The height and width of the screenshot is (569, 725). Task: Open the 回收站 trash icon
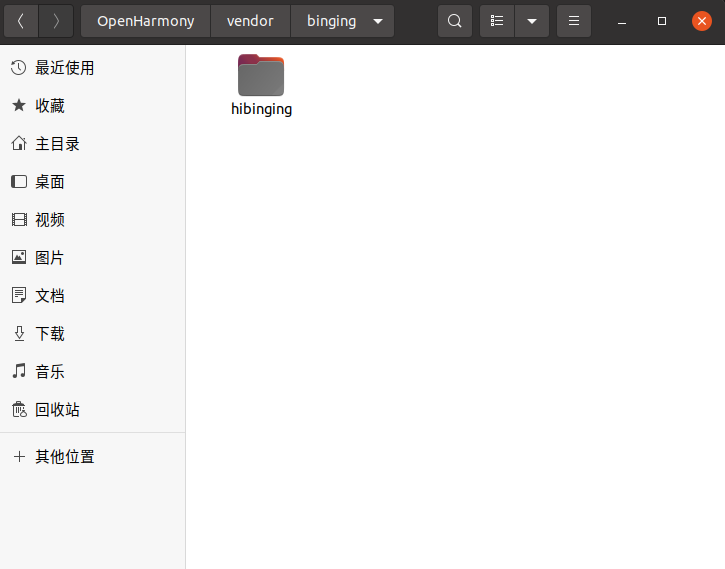19,410
